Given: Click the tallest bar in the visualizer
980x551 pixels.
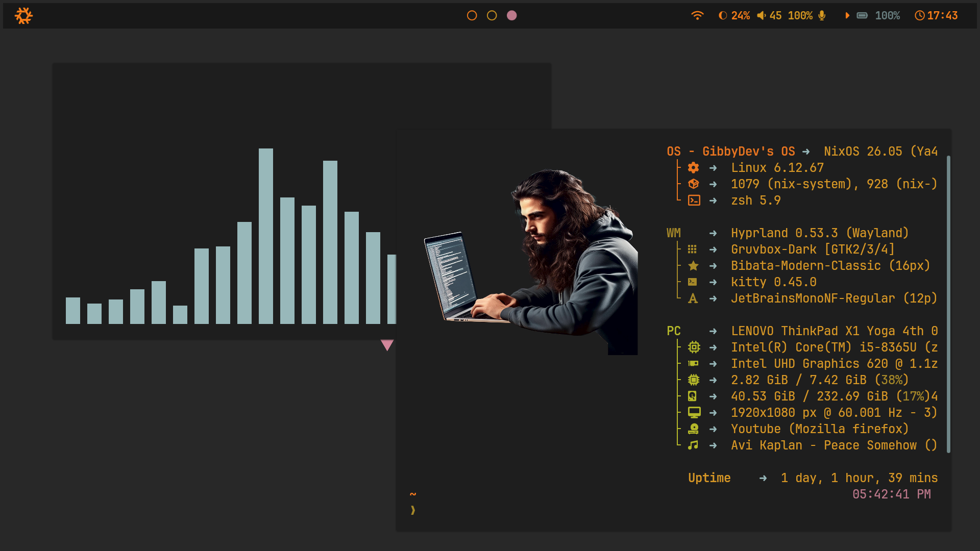Looking at the screenshot, I should click(x=266, y=236).
